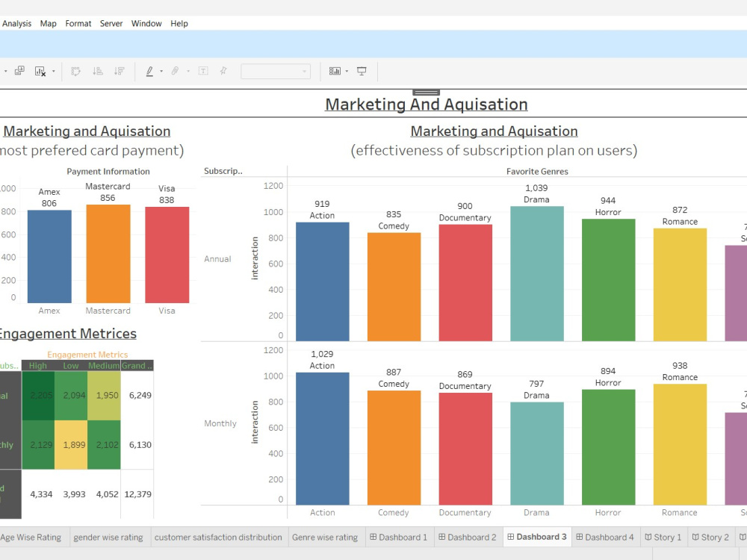The width and height of the screenshot is (747, 560).
Task: Click the fix axes icon
Action: coord(222,70)
